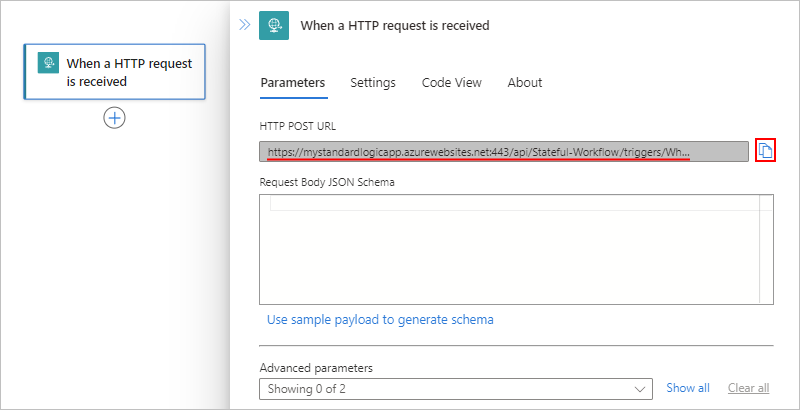Click the JSON schema editor's vertical scrollbar
Image resolution: width=800 pixels, height=410 pixels.
tap(766, 248)
